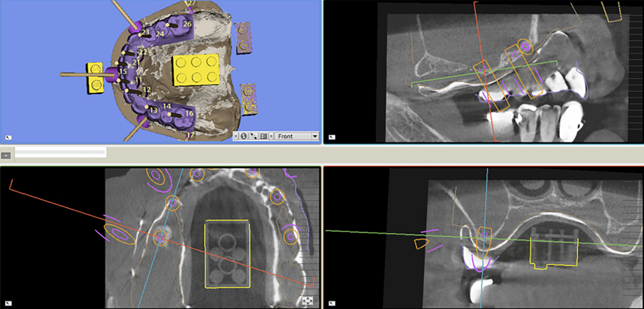The height and width of the screenshot is (309, 644).
Task: Click the right arrow beside the Front view selector
Action: [x=272, y=136]
